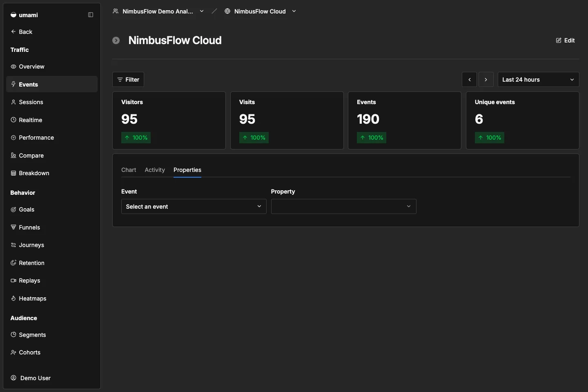Viewport: 588px width, 392px height.
Task: Click the Retention magnet icon
Action: (13, 263)
